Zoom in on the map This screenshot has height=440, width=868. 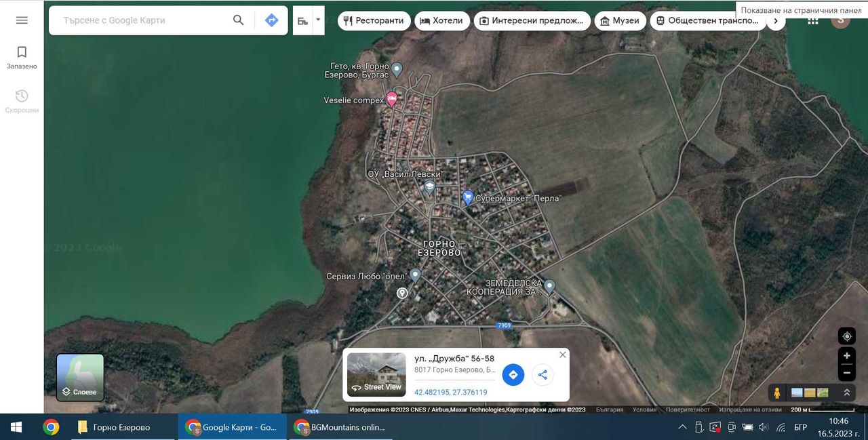(846, 356)
